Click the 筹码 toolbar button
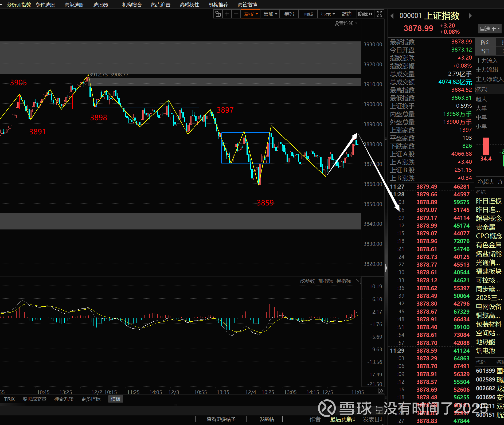The image size is (504, 425). 289,14
